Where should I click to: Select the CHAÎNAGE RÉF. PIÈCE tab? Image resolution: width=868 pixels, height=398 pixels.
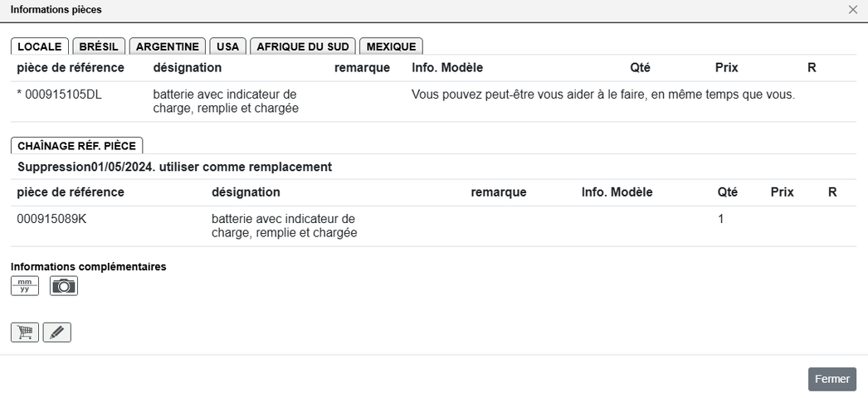(77, 146)
